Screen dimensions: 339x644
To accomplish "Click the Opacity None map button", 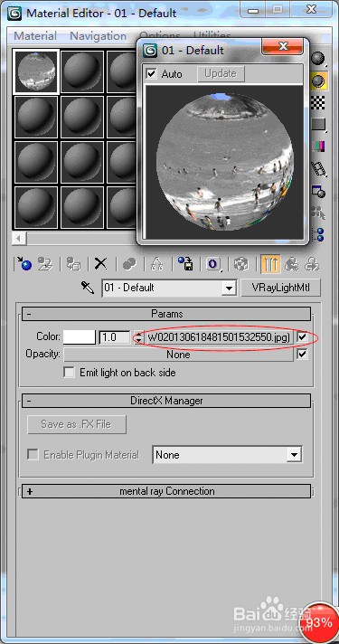I will pos(178,355).
